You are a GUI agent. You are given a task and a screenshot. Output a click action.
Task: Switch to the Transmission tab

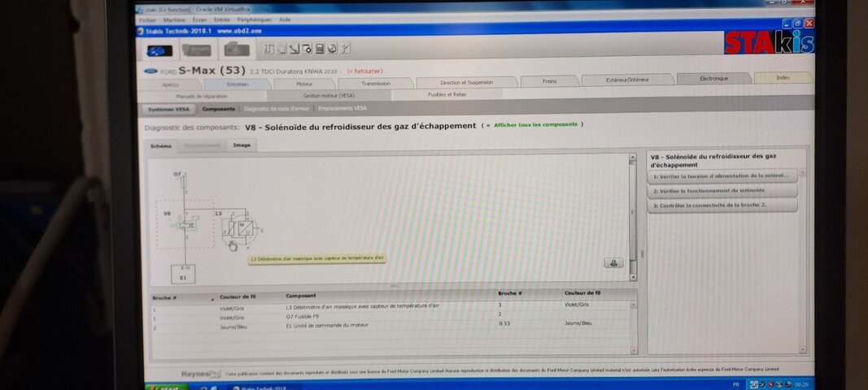pyautogui.click(x=376, y=83)
